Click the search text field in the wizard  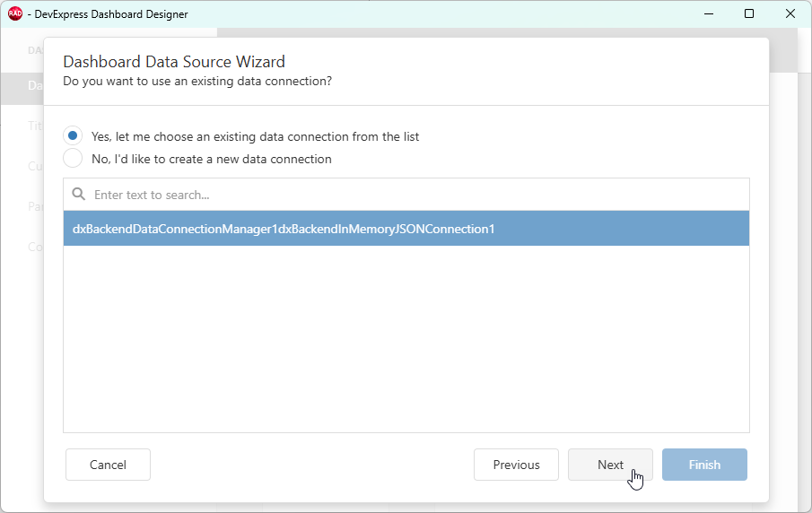tap(406, 195)
